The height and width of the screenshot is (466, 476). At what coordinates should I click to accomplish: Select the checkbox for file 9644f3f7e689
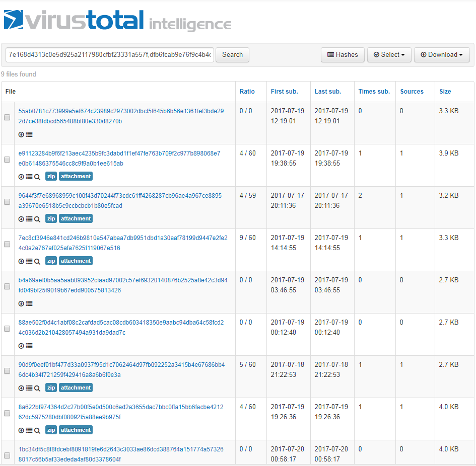tap(7, 202)
